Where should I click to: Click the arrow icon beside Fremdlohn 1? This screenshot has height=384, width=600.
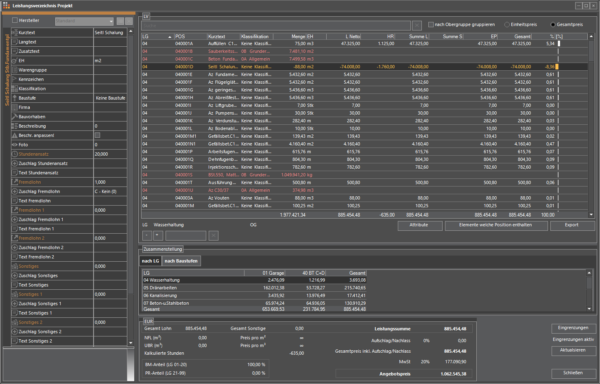pos(15,210)
